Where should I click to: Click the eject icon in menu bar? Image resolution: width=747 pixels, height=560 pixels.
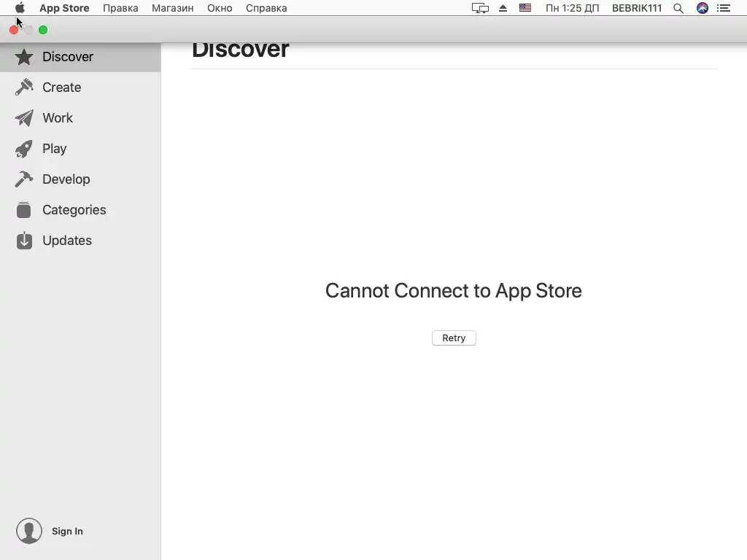pos(503,8)
